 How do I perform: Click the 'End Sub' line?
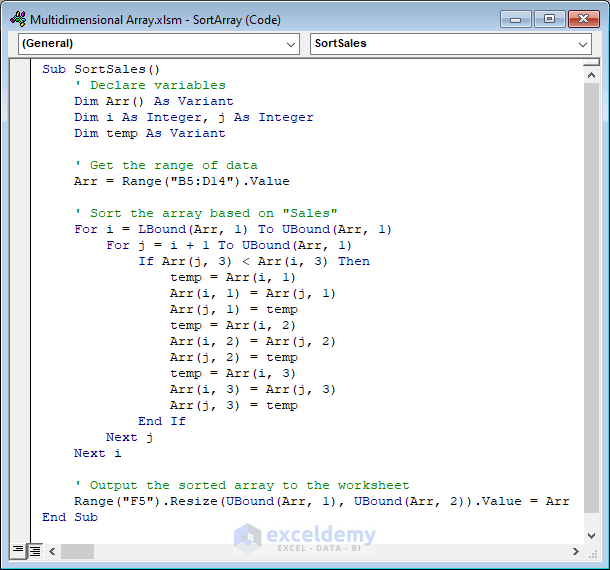point(70,517)
